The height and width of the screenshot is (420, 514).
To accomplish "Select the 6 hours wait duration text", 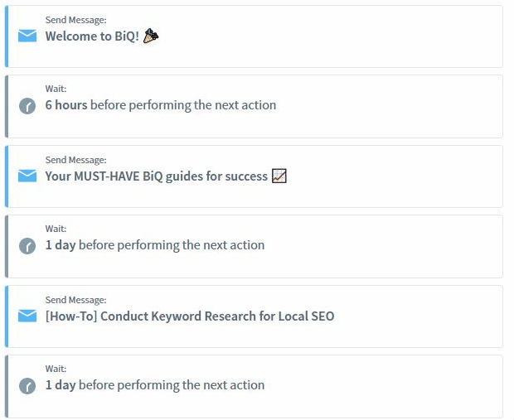I will [x=66, y=105].
